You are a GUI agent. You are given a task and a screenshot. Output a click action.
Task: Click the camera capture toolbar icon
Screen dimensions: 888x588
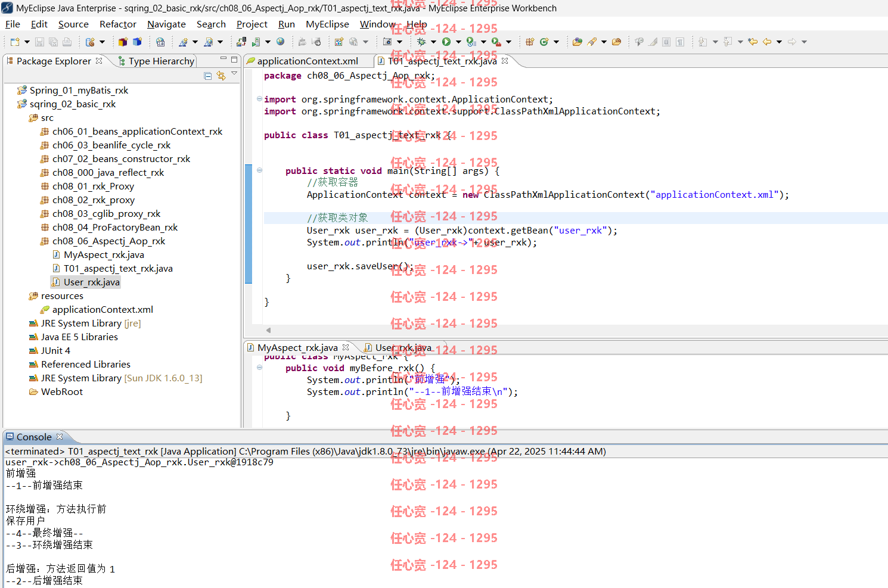[387, 42]
